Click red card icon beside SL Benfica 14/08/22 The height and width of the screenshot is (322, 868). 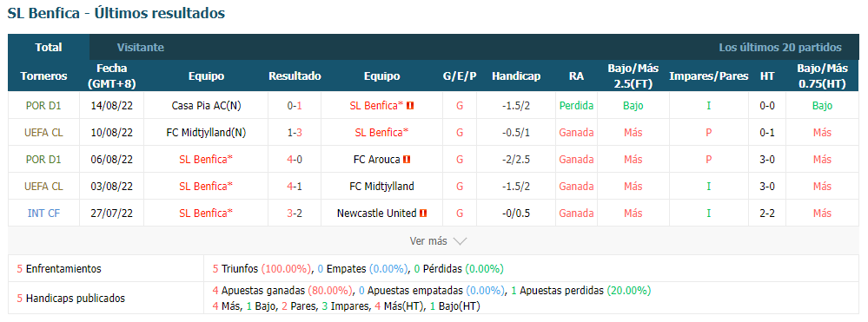(410, 105)
